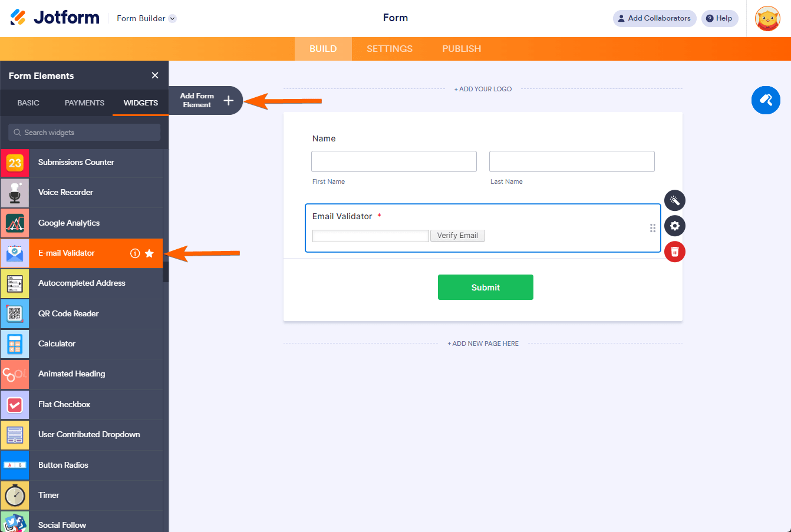Open the Form Designer paint roller
This screenshot has height=532, width=791.
(x=766, y=100)
